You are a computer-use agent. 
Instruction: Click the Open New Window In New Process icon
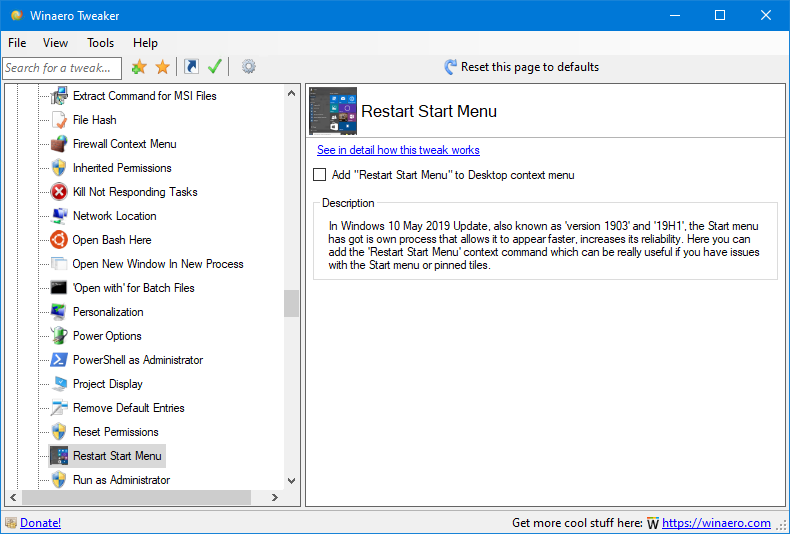click(59, 264)
